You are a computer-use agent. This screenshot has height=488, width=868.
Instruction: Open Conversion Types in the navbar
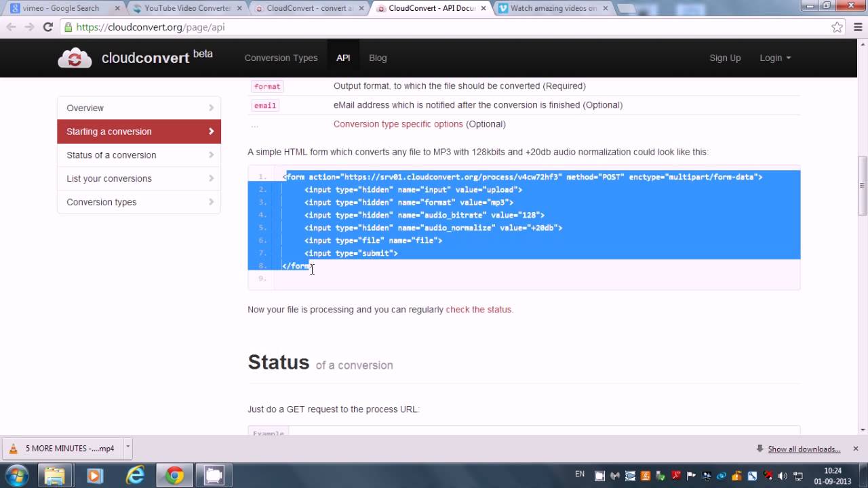click(x=281, y=58)
